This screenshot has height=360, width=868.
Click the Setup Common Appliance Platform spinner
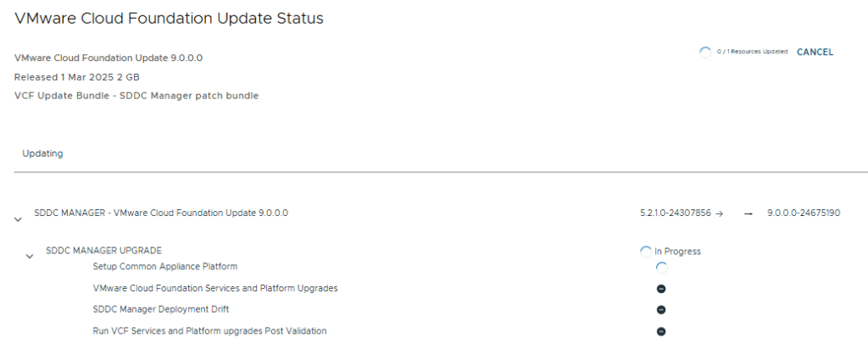(661, 268)
